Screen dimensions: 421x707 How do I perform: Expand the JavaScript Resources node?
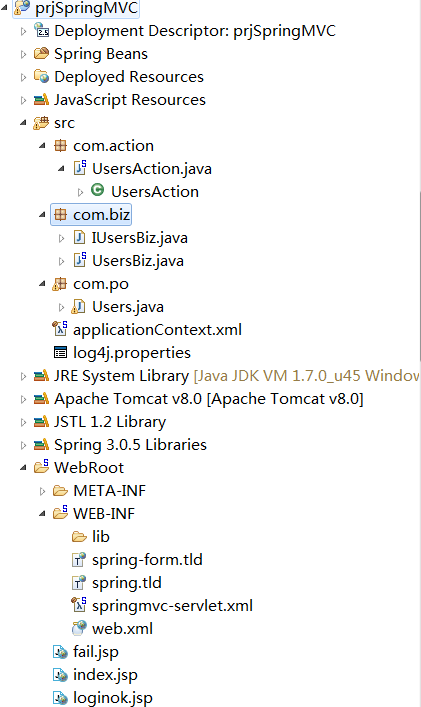pos(23,100)
